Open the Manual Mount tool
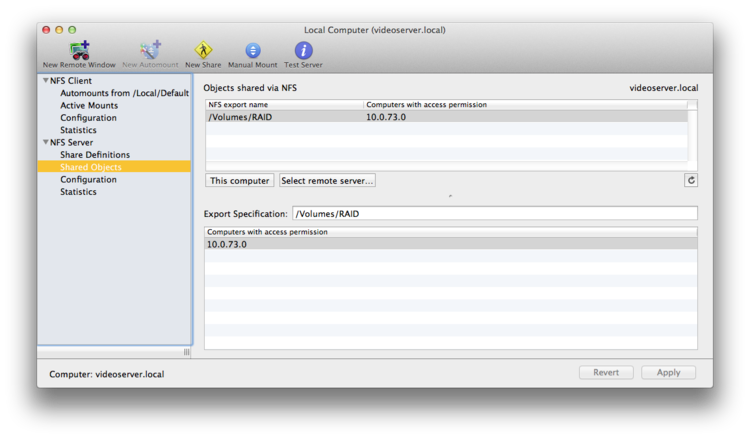This screenshot has height=439, width=750. coord(253,51)
